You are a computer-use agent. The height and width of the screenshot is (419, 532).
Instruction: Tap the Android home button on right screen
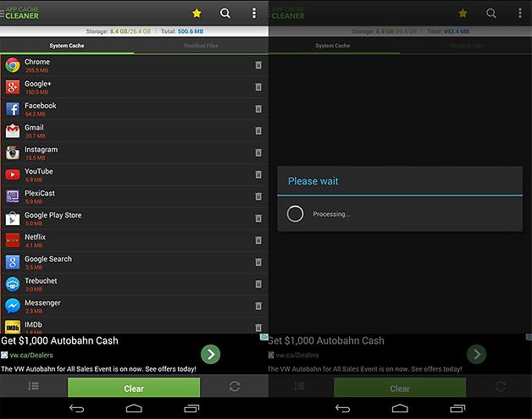400,409
